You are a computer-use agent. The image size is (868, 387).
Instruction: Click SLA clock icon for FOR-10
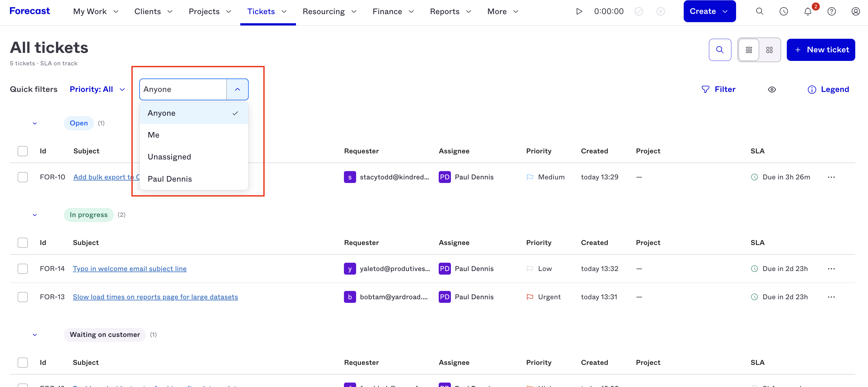pyautogui.click(x=754, y=177)
